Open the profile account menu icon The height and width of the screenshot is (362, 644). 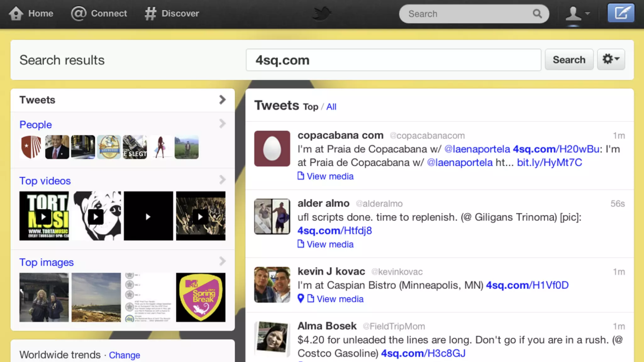(x=577, y=14)
